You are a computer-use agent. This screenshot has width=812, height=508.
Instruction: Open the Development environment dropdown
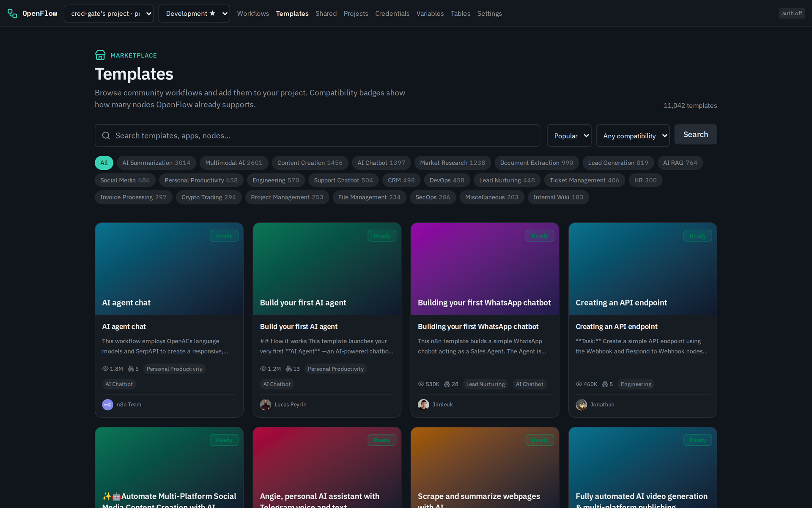tap(194, 14)
